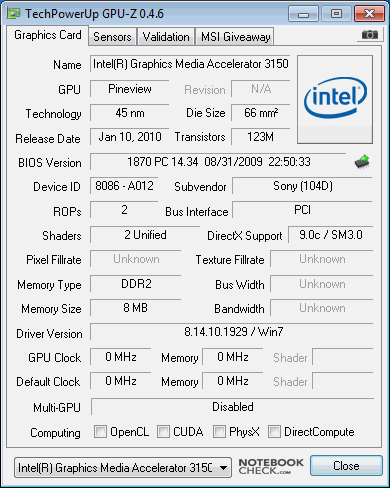Click the Bus Interface value PCI
The width and height of the screenshot is (390, 488).
tap(303, 210)
